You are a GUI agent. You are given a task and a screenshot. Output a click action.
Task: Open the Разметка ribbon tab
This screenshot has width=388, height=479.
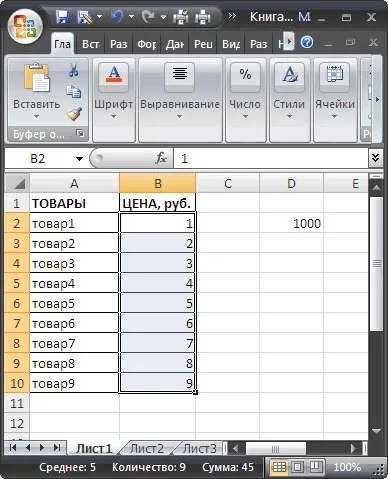(119, 44)
